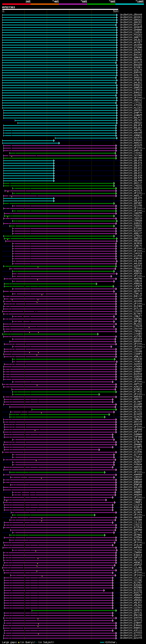Select label UniRef100_C0VQR3
Viewport: 146px width, 644px height.
(x=131, y=334)
